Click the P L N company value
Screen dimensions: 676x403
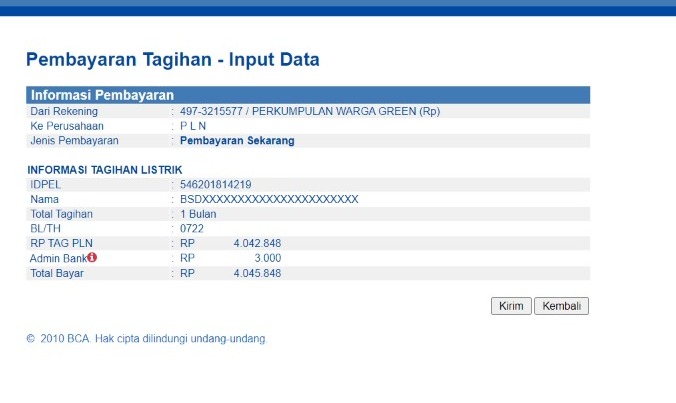click(191, 126)
